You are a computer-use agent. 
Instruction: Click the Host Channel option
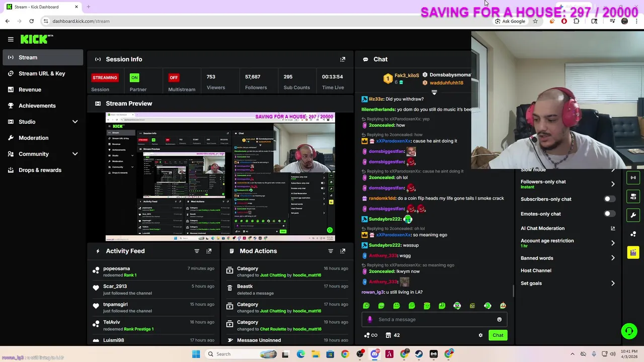(x=536, y=270)
